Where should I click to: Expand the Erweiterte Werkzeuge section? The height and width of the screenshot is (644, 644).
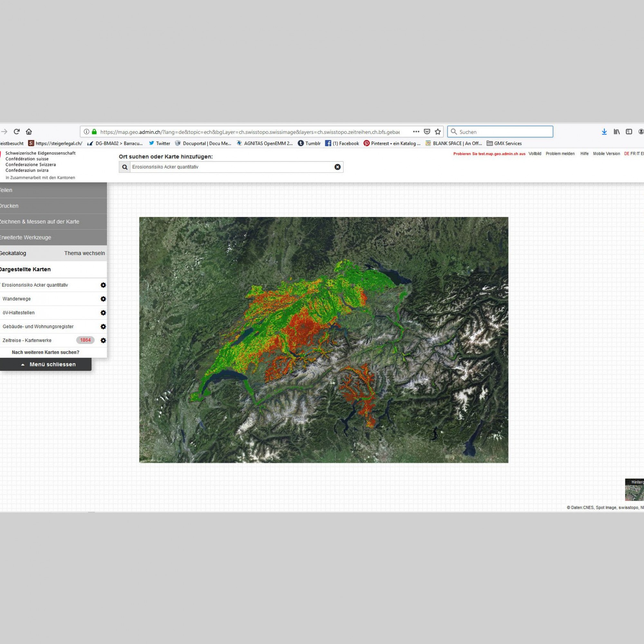tap(53, 237)
